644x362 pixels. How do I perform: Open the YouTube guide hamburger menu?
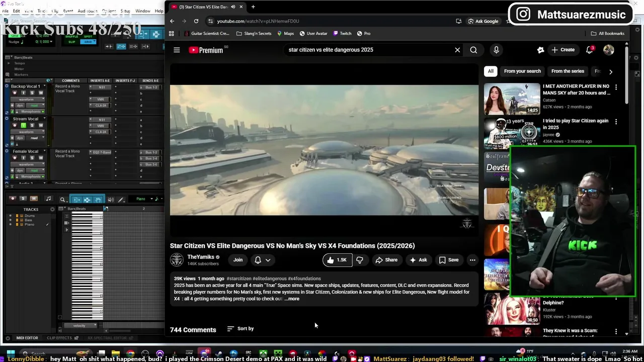click(177, 50)
